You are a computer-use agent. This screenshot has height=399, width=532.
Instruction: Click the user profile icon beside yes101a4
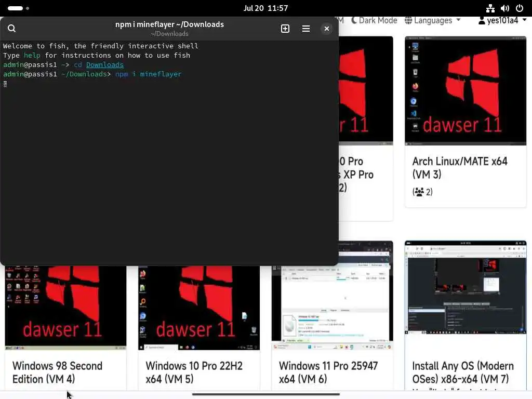coord(482,21)
